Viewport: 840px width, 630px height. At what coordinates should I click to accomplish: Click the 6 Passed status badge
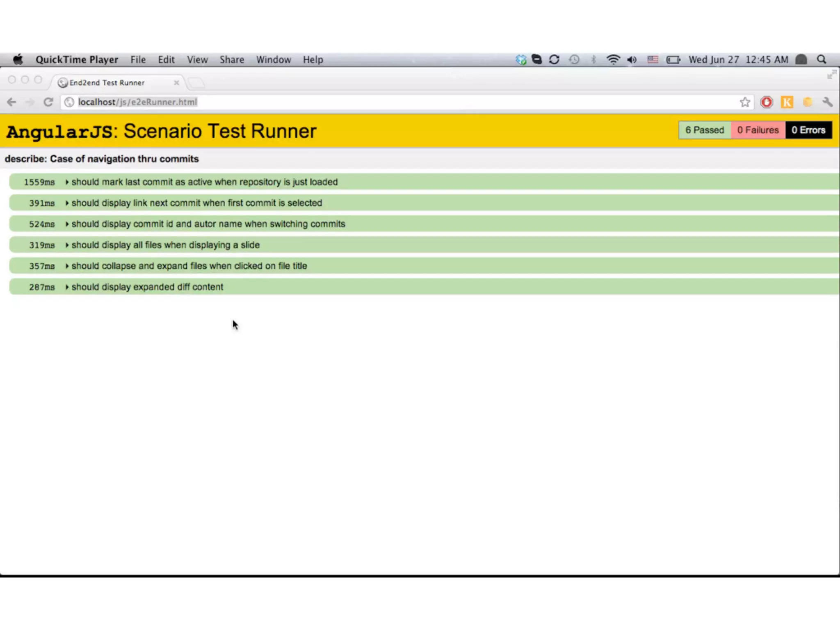click(704, 130)
